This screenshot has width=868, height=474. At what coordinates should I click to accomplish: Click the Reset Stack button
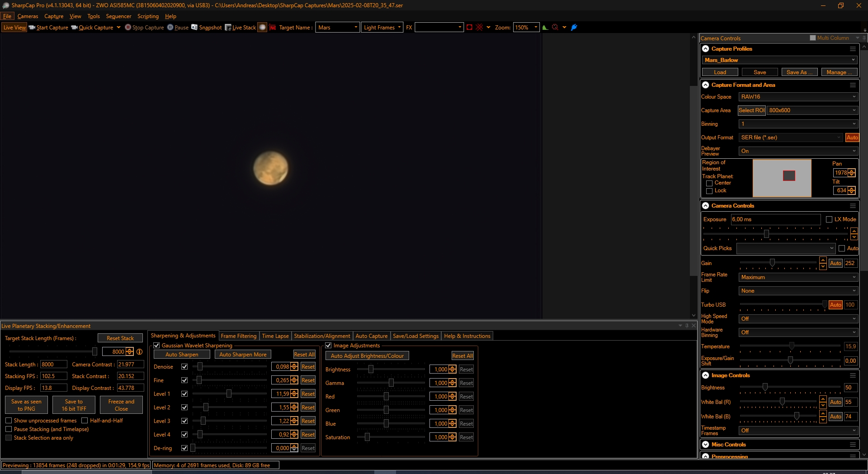[120, 338]
